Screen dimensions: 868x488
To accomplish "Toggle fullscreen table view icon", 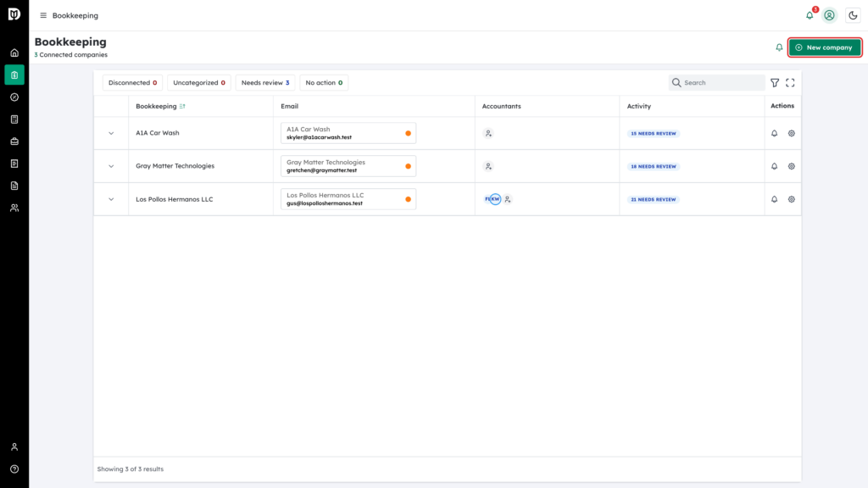I will click(x=791, y=83).
